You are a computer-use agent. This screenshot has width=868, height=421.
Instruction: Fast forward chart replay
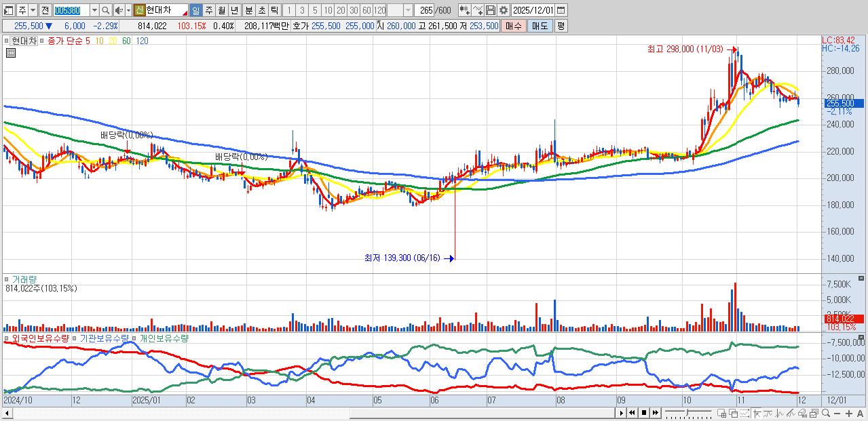656,413
